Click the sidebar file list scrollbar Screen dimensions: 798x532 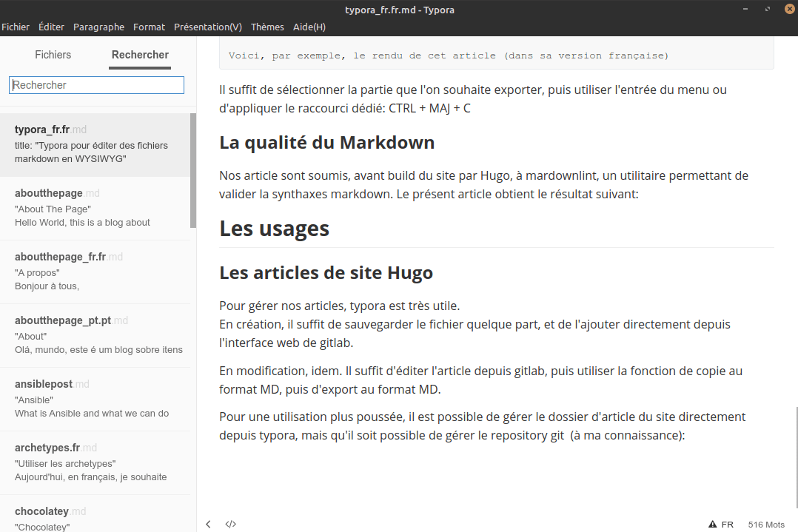pyautogui.click(x=193, y=170)
